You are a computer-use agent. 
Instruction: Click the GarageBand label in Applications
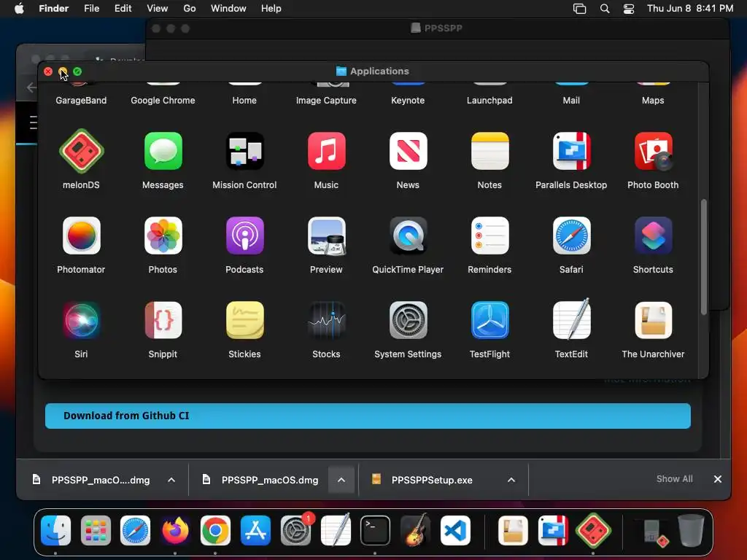pyautogui.click(x=81, y=101)
